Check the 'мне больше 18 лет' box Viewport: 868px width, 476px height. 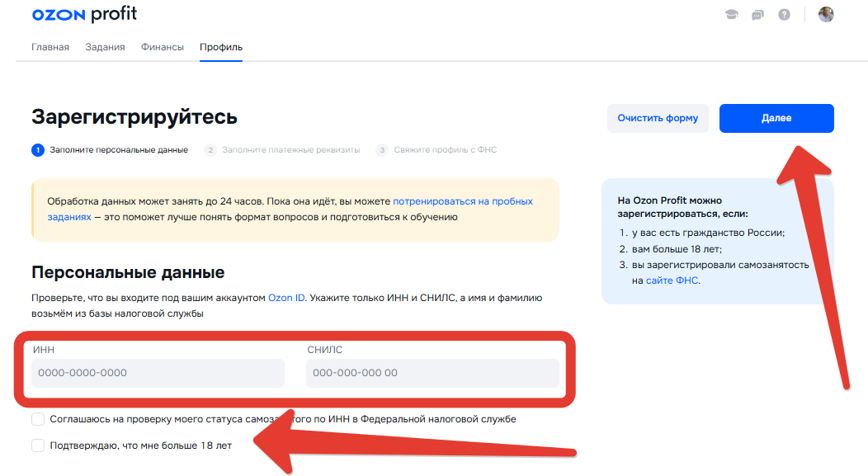coord(38,445)
